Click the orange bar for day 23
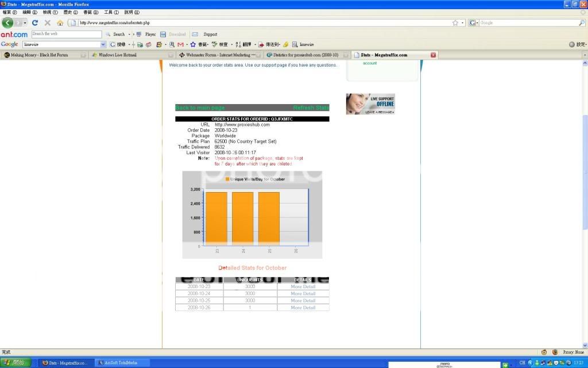 (216, 218)
